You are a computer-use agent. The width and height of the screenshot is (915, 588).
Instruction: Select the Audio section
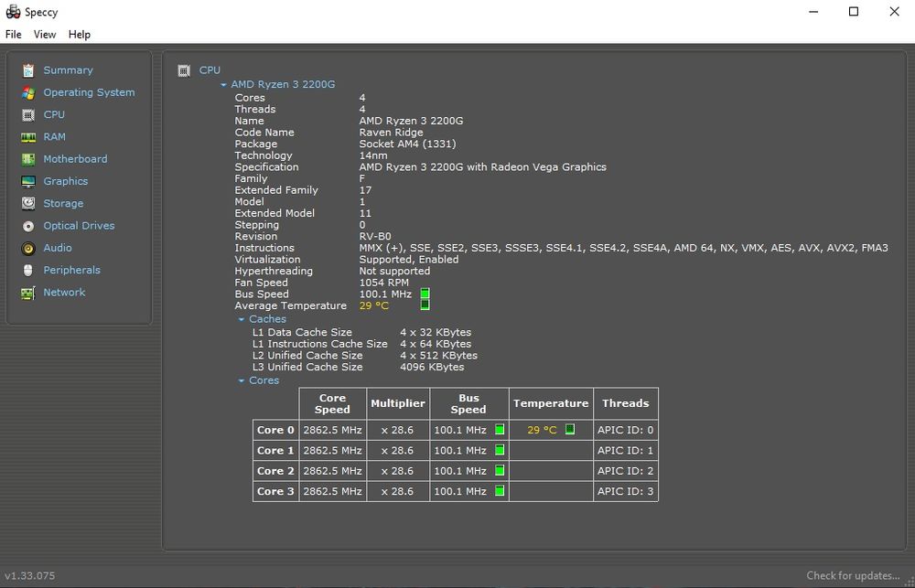click(x=57, y=247)
